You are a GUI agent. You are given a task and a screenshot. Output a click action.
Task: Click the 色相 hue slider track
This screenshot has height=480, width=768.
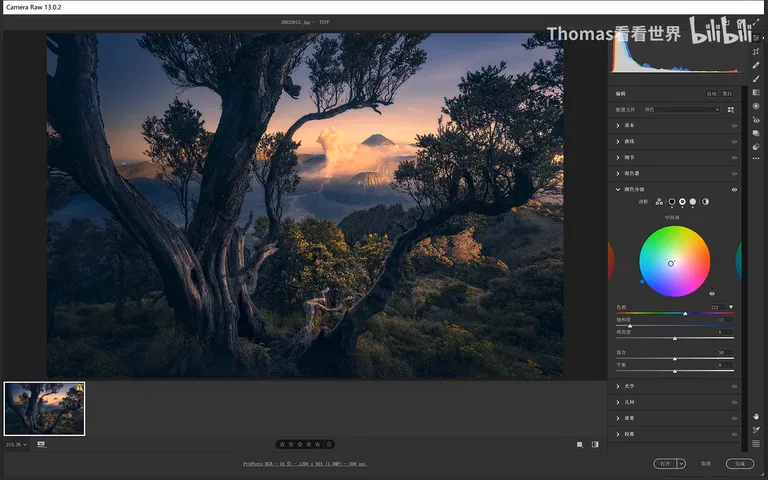click(x=675, y=313)
